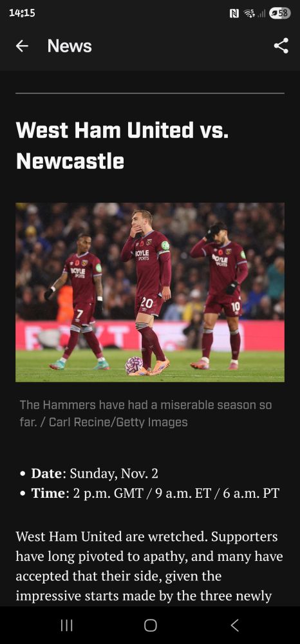
Task: Tap the NFC status icon
Action: [x=234, y=14]
